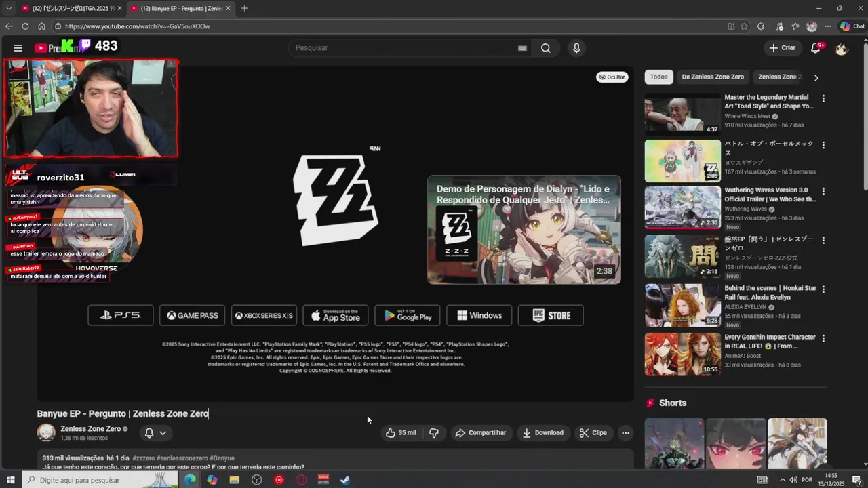Dislike the Banyue EP video
868x488 pixels.
pyautogui.click(x=434, y=433)
